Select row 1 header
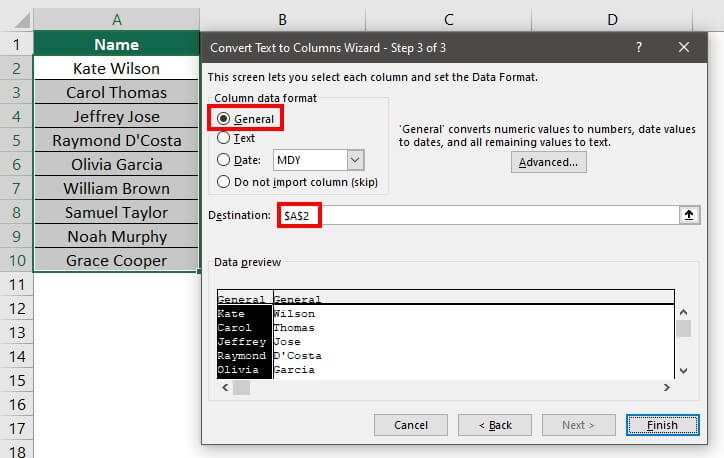The height and width of the screenshot is (458, 724). tap(17, 44)
